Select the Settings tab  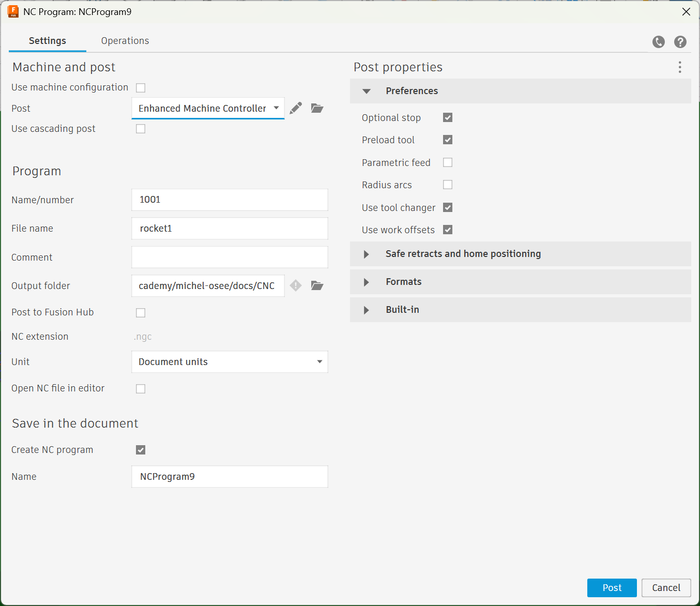click(x=48, y=41)
